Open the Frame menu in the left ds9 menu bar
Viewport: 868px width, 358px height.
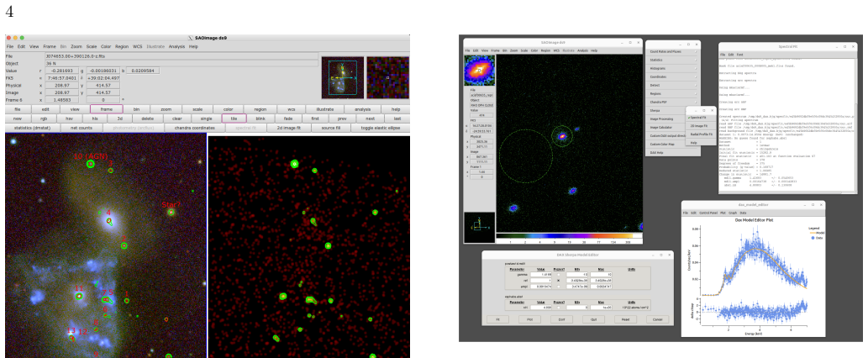50,46
